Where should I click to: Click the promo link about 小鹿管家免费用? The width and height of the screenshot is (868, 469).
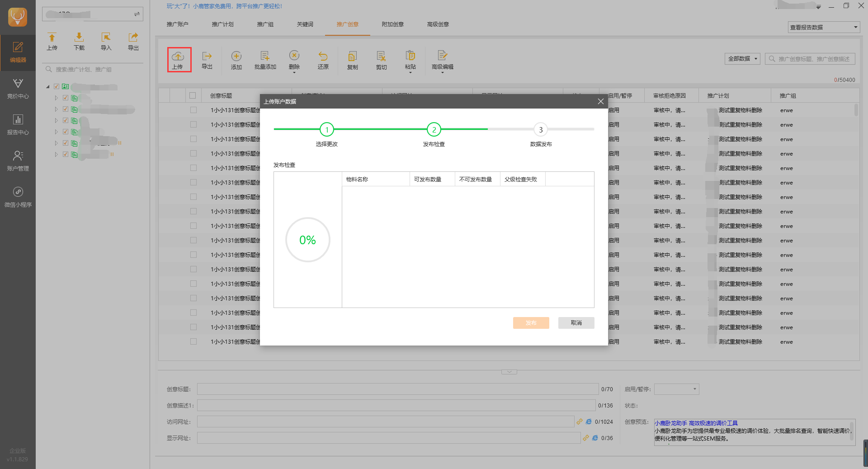pos(224,6)
